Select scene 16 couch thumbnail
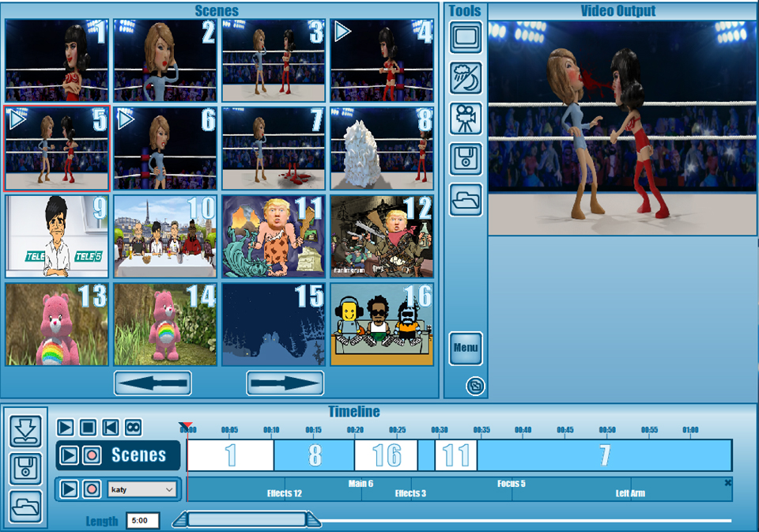This screenshot has height=532, width=759. [382, 324]
